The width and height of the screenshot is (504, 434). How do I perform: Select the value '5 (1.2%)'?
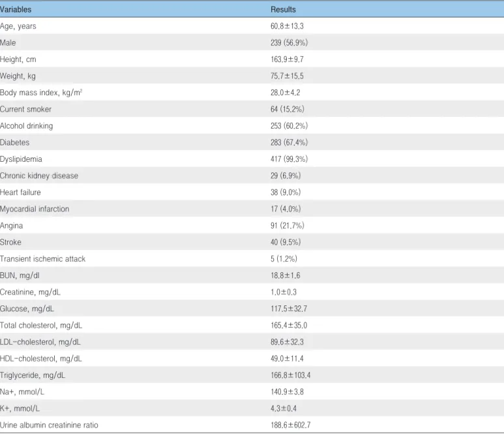pos(284,259)
